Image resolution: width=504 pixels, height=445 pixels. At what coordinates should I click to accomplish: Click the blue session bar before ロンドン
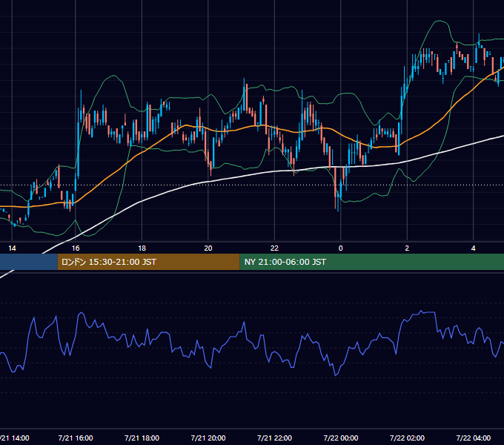click(x=29, y=262)
